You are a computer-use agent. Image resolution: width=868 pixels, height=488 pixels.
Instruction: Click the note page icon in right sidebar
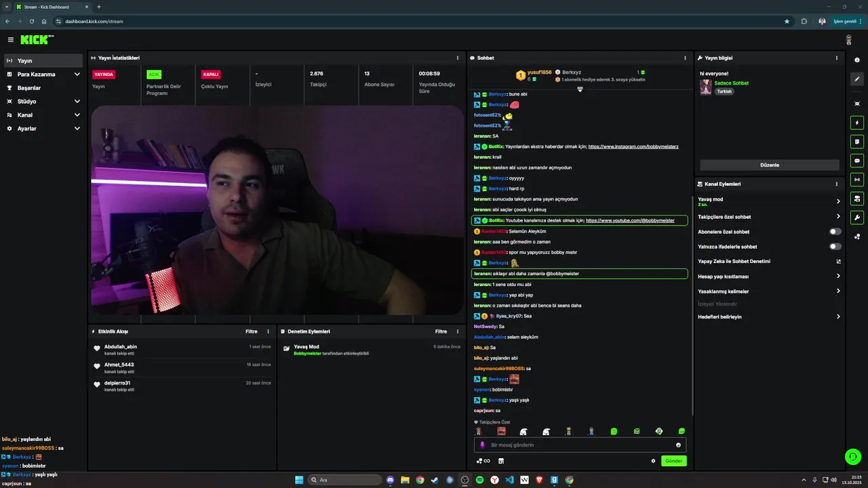[857, 142]
